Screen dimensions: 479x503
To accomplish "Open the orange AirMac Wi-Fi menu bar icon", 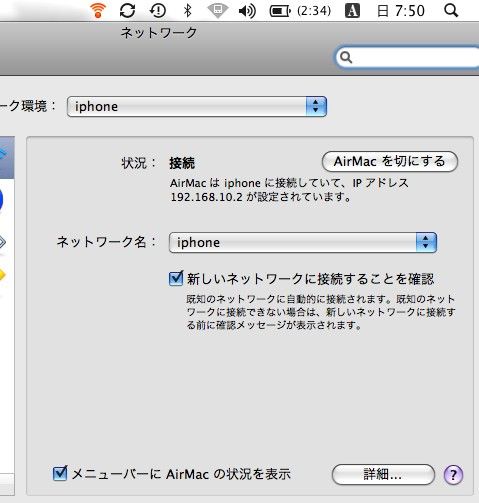I will [98, 10].
